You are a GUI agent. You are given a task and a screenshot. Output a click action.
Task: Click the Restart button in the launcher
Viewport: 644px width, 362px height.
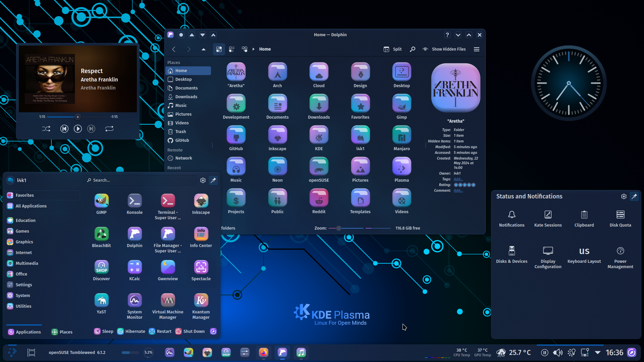point(160,331)
